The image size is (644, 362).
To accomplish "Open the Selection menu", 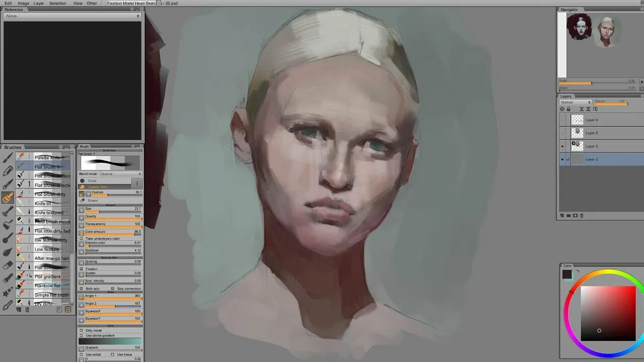I will [x=57, y=3].
